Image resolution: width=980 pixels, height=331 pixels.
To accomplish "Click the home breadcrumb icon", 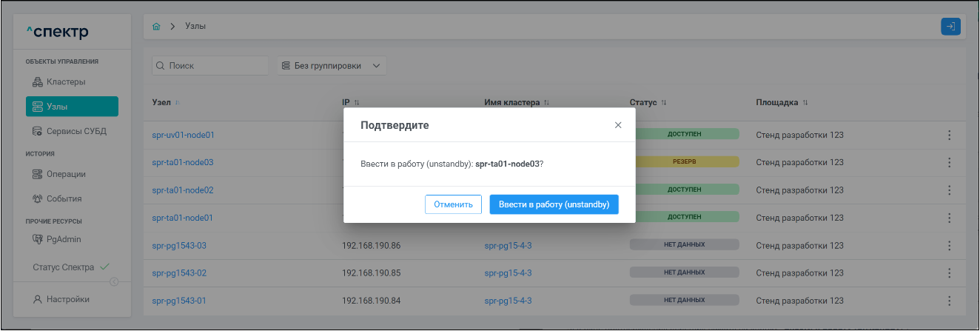I will pos(156,27).
